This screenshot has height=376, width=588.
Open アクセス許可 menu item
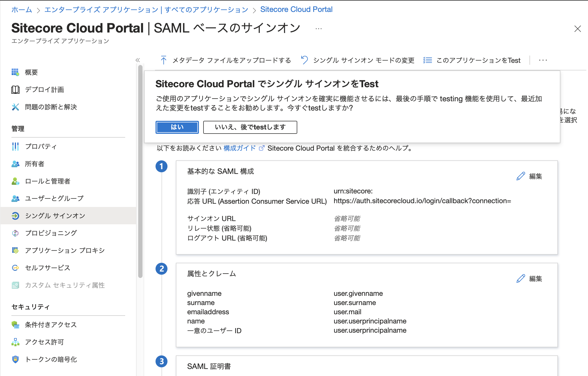point(68,342)
